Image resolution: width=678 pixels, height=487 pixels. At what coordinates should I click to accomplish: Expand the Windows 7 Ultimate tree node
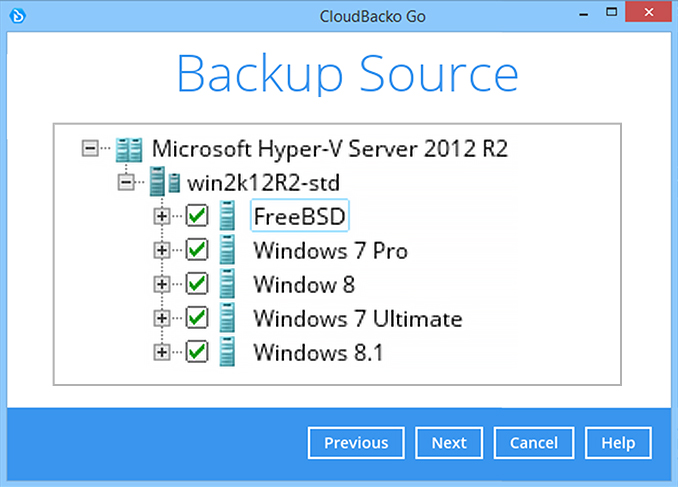tap(162, 318)
